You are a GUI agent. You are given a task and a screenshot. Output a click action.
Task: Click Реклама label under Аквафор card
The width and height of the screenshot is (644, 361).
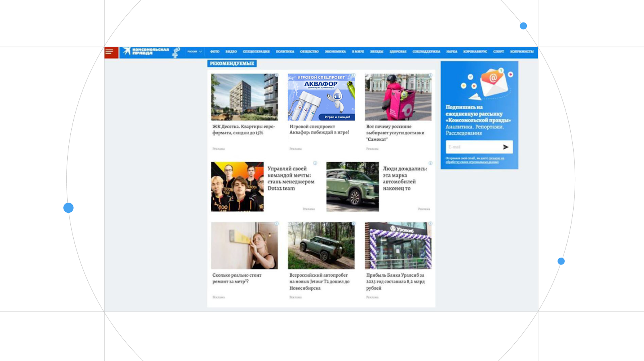(295, 149)
